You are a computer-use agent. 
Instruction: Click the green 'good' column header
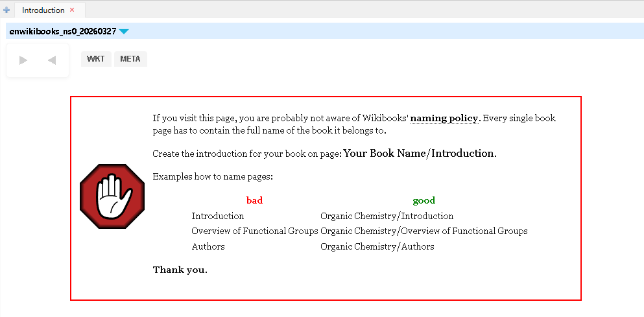click(x=423, y=200)
